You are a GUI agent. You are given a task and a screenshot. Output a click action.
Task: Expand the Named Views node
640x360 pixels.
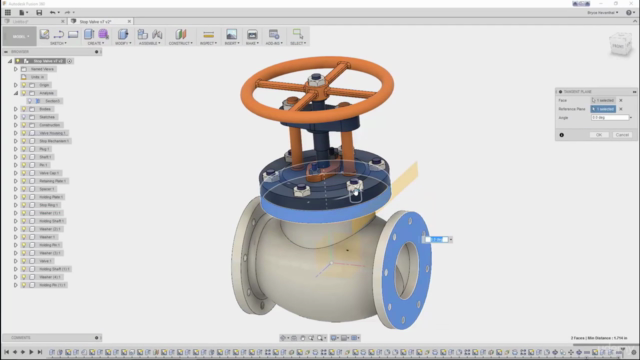pos(16,69)
